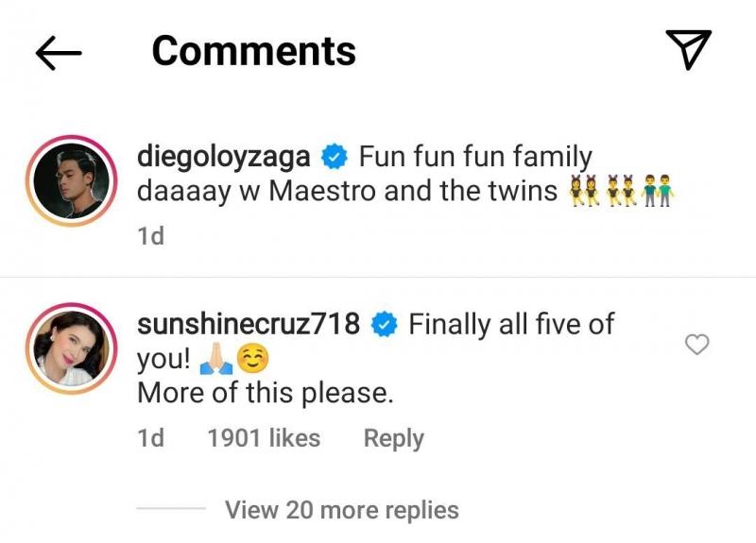Screen dimensions: 756x543
Task: Click the 1d timestamp beside 1901 likes
Action: click(151, 438)
